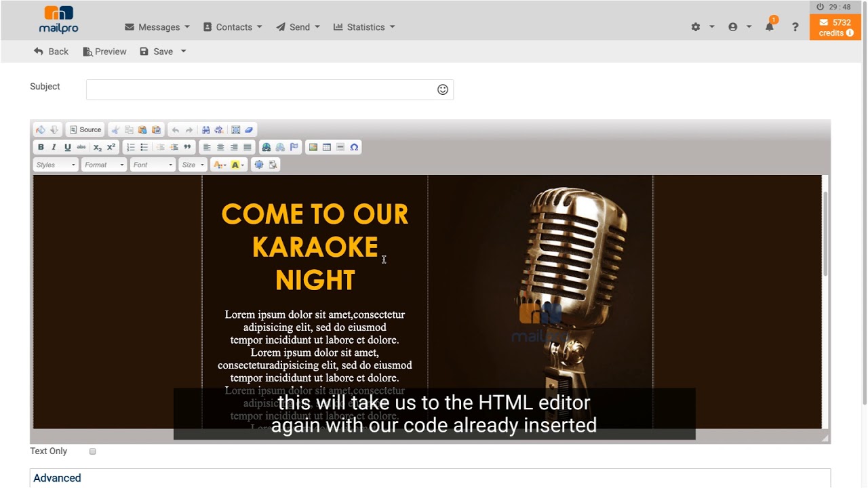Viewport: 868px width, 488px height.
Task: Click the italic formatting icon
Action: click(54, 147)
